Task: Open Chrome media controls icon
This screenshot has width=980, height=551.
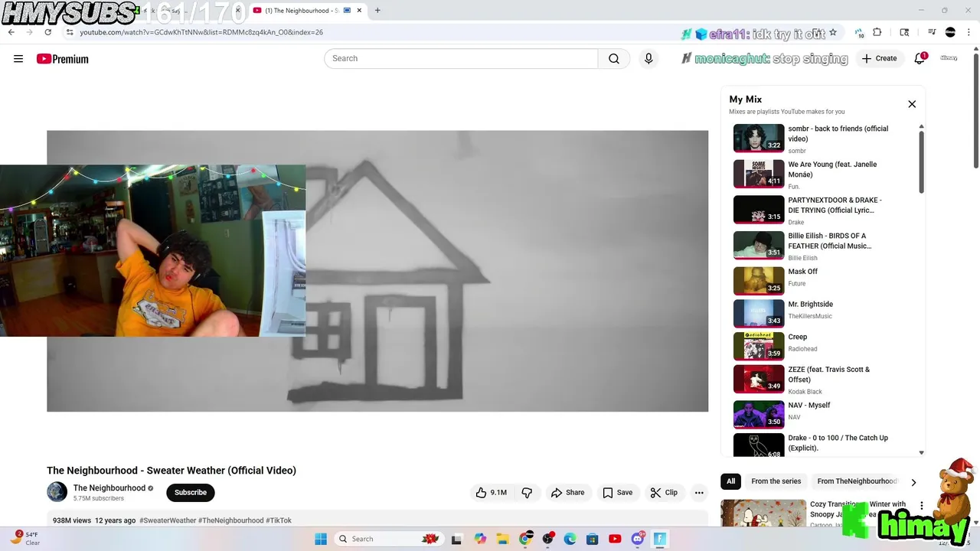Action: point(932,32)
